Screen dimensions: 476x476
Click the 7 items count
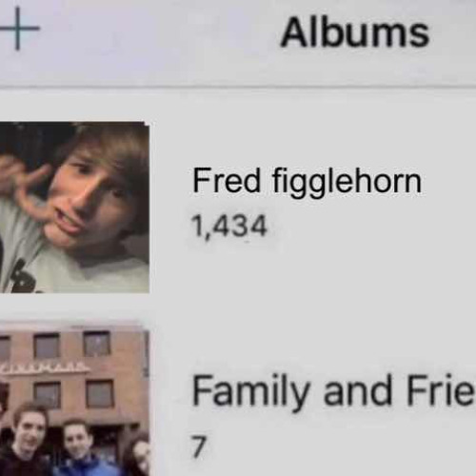(x=199, y=446)
